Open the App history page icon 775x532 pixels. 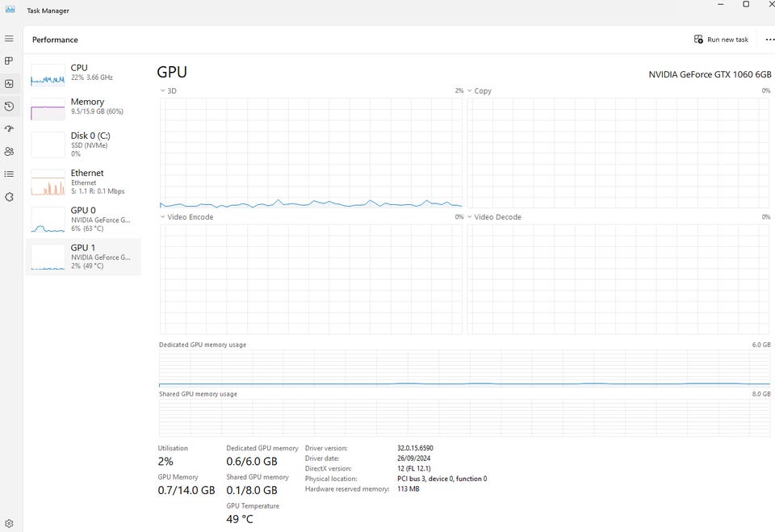9,107
